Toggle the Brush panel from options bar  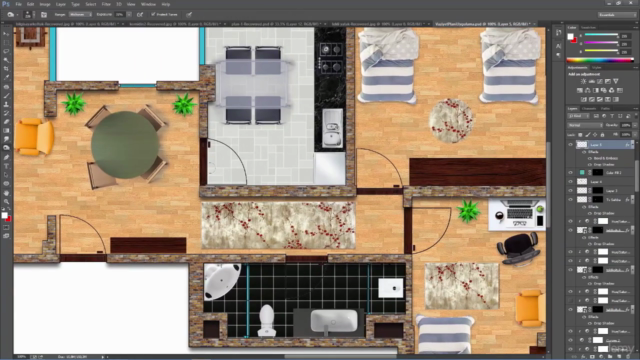pos(44,15)
